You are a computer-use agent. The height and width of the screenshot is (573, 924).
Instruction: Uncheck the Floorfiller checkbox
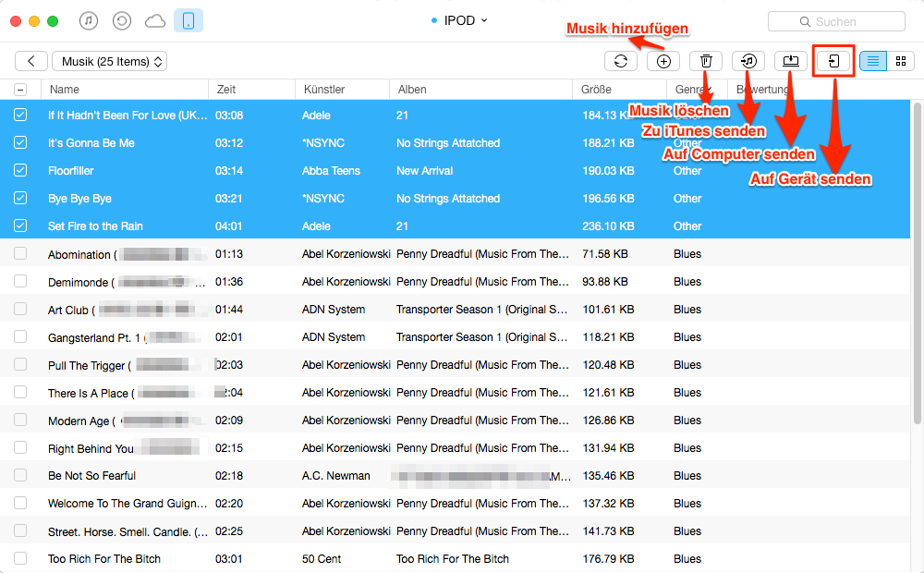pyautogui.click(x=20, y=170)
